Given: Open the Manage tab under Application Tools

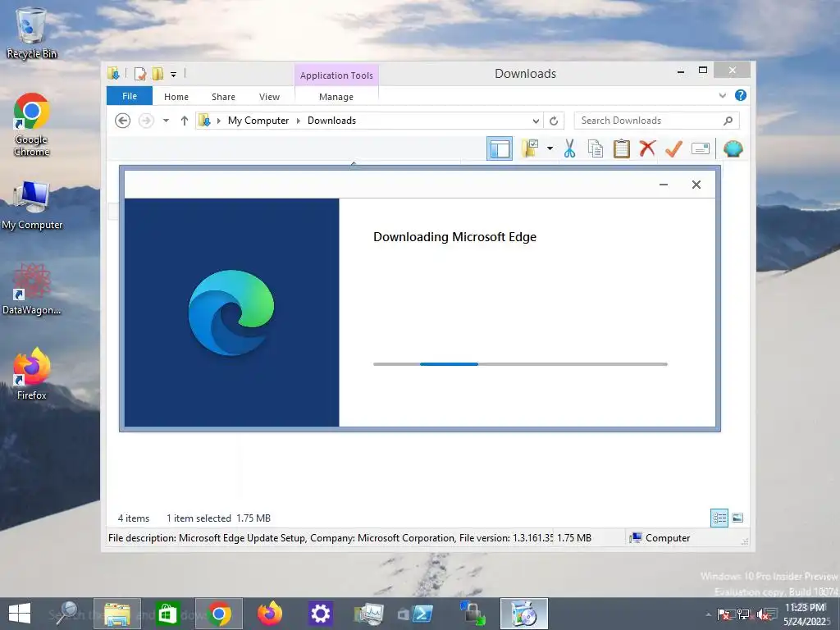Looking at the screenshot, I should (336, 97).
